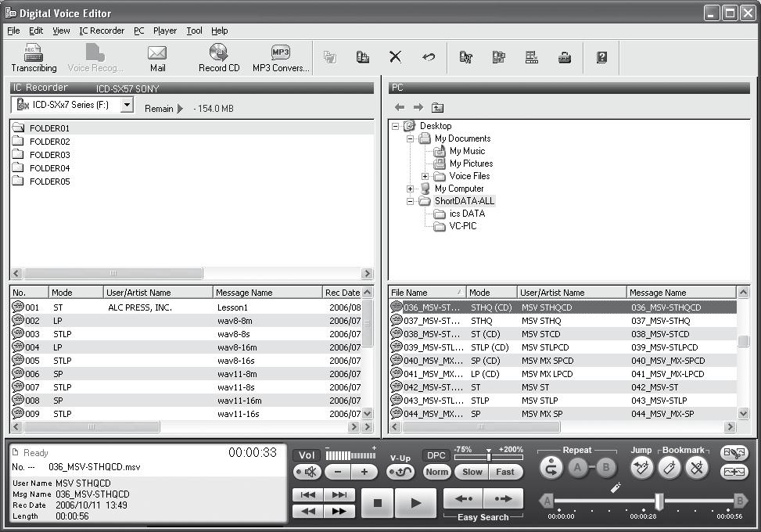Viewport: 761px width, 532px height.
Task: Open the Player menu
Action: point(165,31)
